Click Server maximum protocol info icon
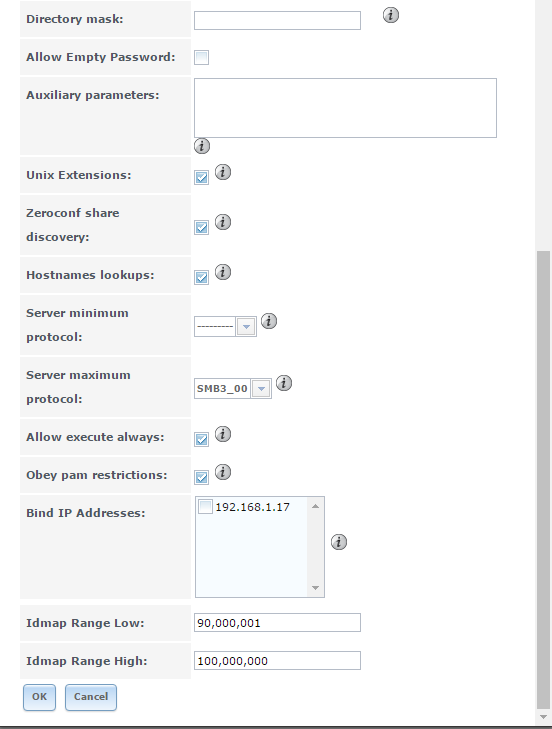Viewport: 552px width, 729px height. point(284,383)
